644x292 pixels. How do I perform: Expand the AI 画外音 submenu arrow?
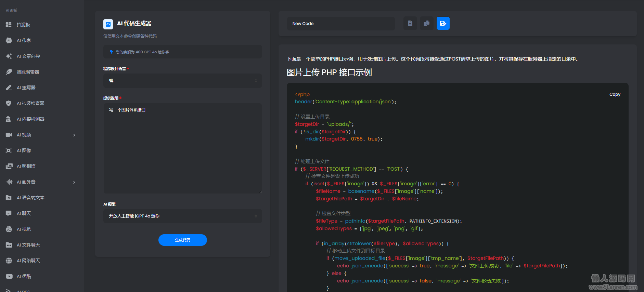tap(74, 182)
